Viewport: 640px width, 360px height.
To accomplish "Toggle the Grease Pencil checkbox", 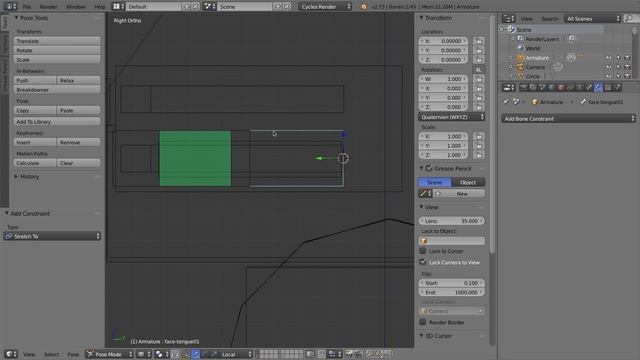I will click(x=429, y=168).
